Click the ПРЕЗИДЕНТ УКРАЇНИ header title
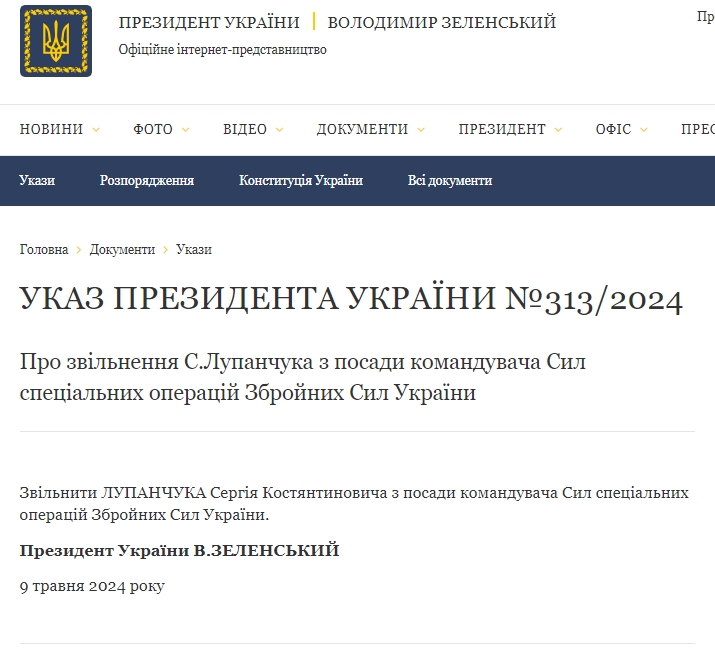This screenshot has width=715, height=666. pos(209,22)
